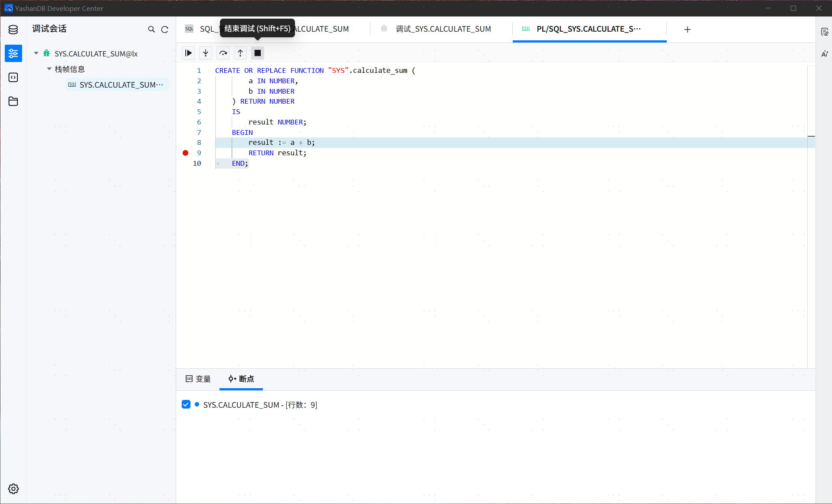Switch to the 调试_SYS.CALCULATE_SUM tab
Image resolution: width=832 pixels, height=504 pixels.
coord(442,29)
